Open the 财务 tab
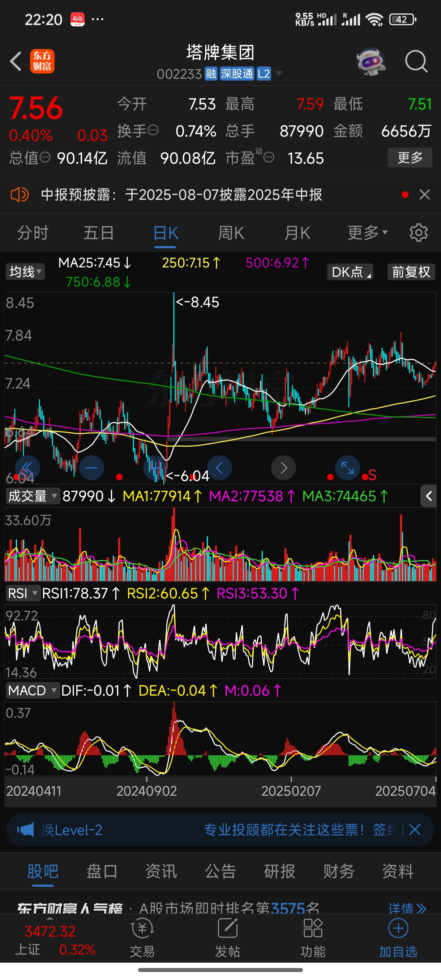Screen dimensions: 441x980 pyautogui.click(x=339, y=871)
